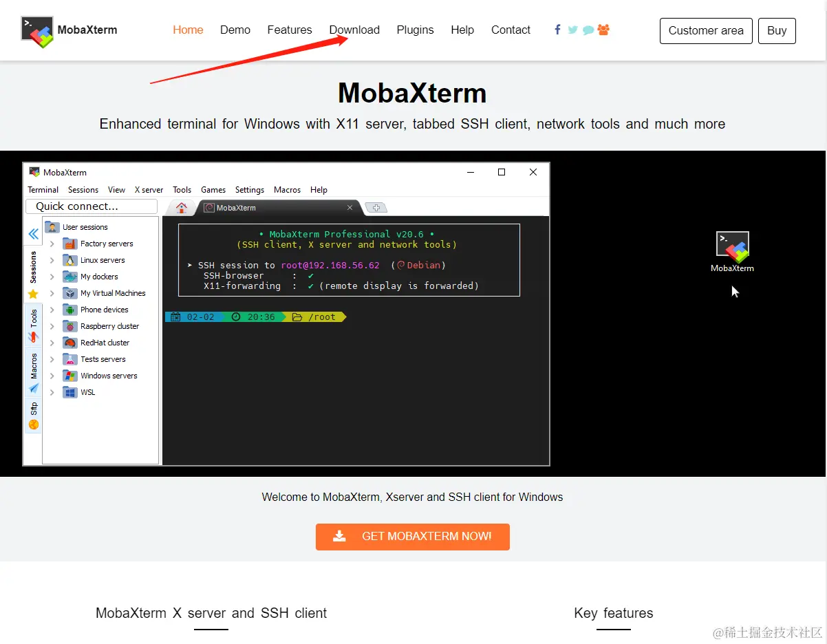
Task: Open the Help navigation link in header
Action: pos(462,30)
